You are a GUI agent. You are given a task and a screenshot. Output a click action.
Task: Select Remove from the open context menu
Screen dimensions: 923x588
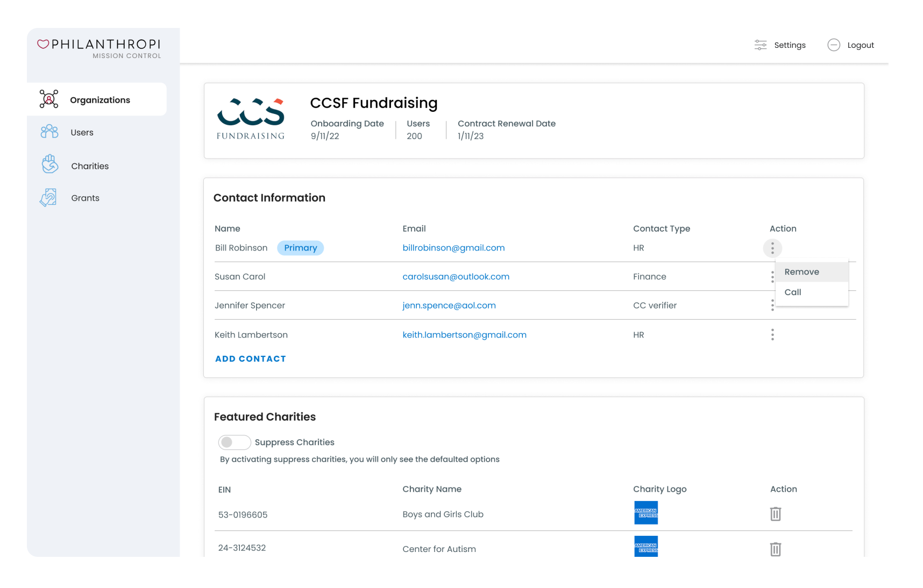coord(801,271)
